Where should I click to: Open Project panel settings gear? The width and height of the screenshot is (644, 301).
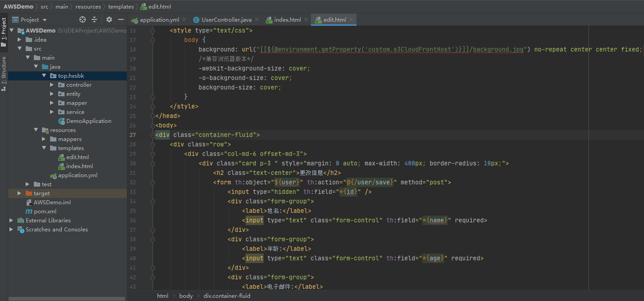coord(109,19)
